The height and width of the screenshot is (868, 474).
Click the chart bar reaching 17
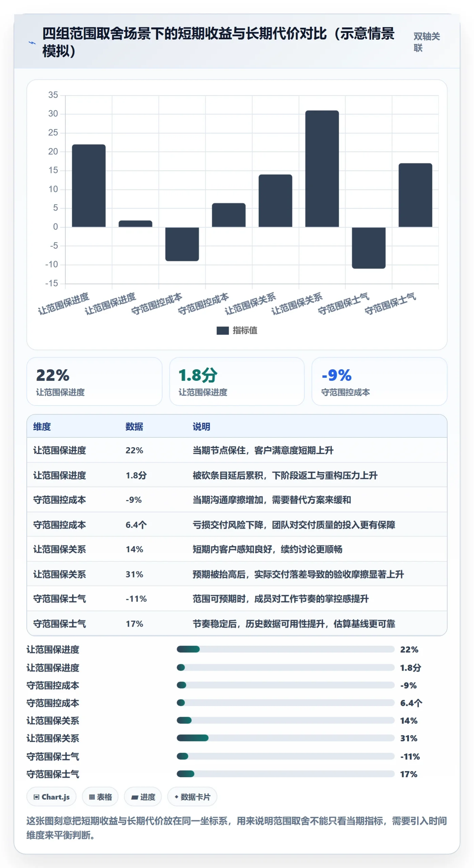click(415, 195)
